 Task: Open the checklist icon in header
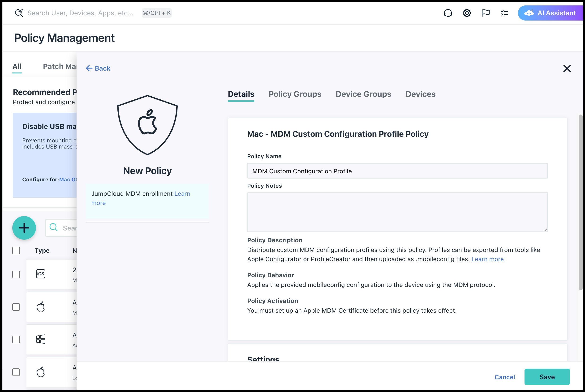(x=504, y=13)
